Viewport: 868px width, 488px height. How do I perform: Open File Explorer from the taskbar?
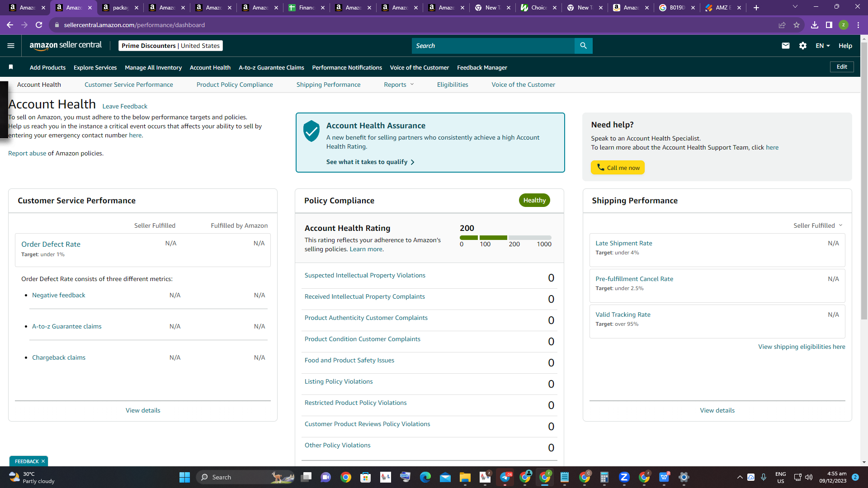[465, 477]
